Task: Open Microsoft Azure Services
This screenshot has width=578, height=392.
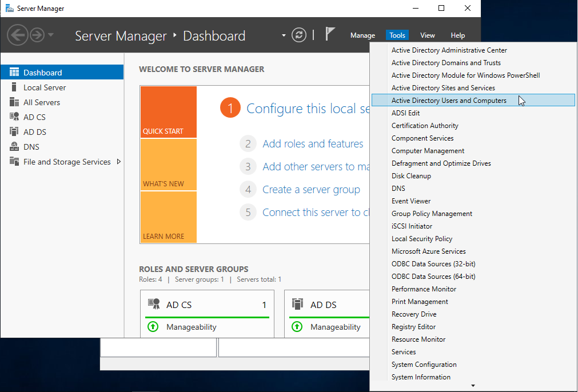Action: point(473,251)
